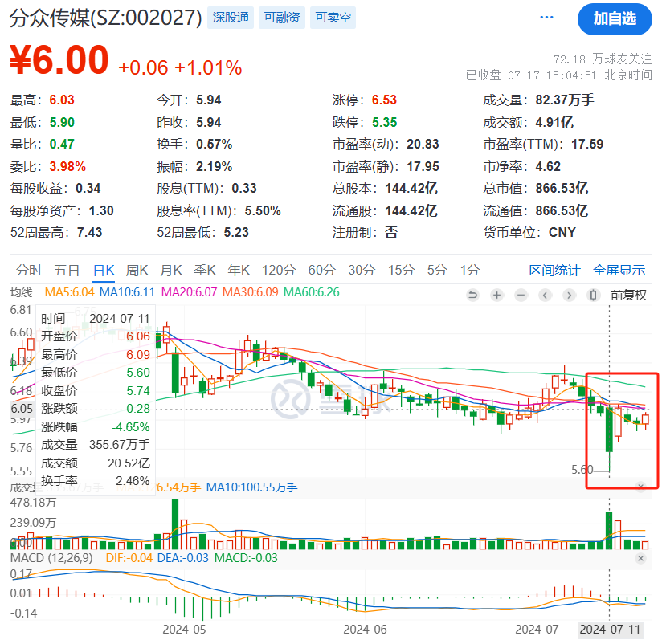
Task: Open the three-dot more options menu
Action: [546, 18]
